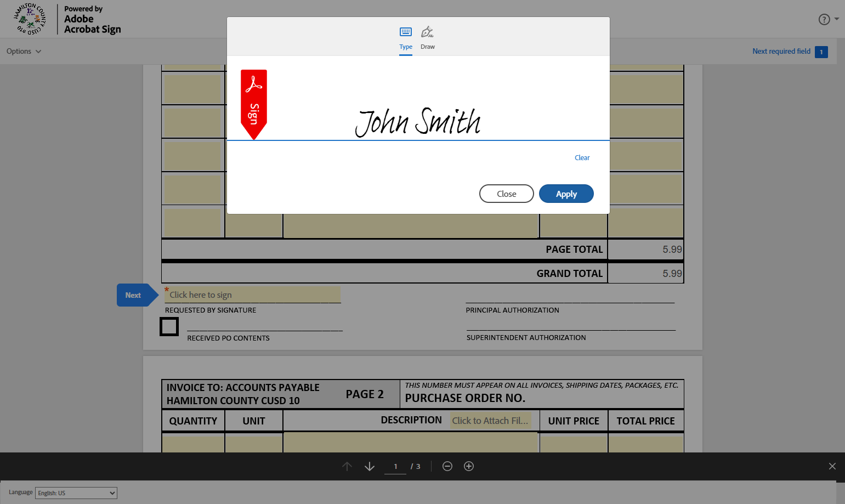Jump to the Next required field
Viewport: 845px width, 504px height.
click(781, 51)
